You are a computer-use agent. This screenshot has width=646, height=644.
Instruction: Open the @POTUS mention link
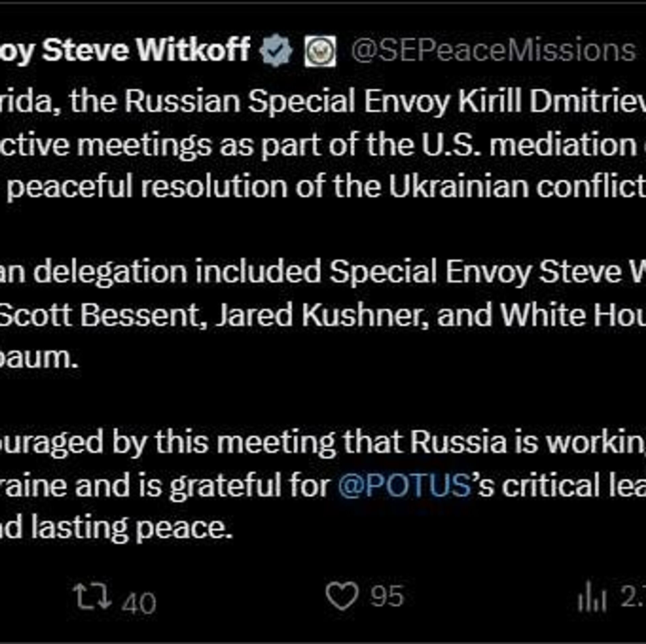[404, 486]
